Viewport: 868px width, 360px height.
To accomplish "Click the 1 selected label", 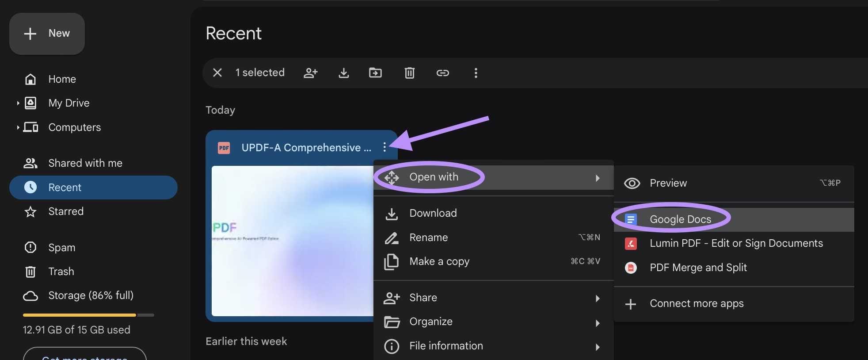I will tap(260, 73).
